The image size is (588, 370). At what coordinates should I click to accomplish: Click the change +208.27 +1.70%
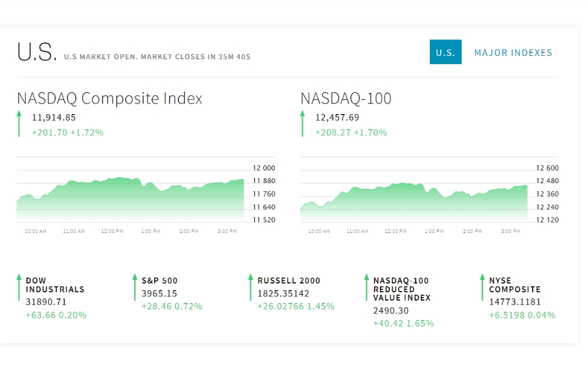pyautogui.click(x=351, y=132)
